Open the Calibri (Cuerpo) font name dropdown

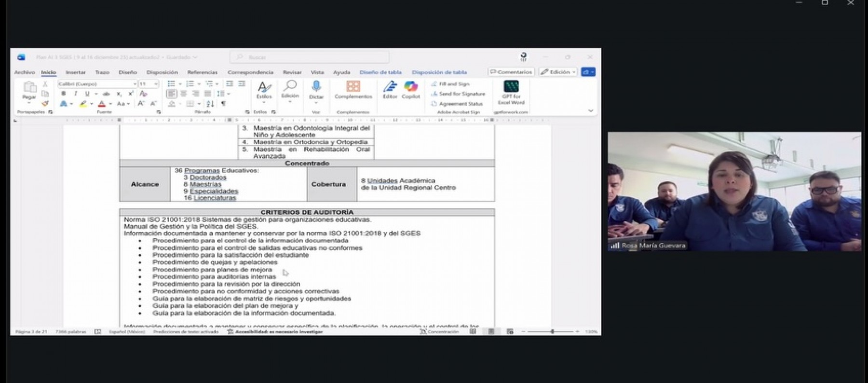point(135,84)
